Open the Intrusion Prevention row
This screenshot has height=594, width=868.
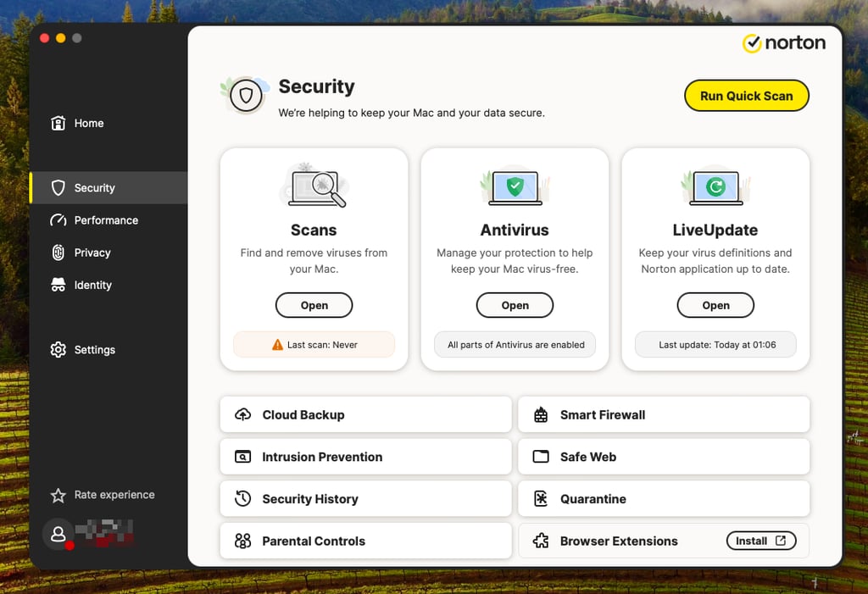pos(366,457)
